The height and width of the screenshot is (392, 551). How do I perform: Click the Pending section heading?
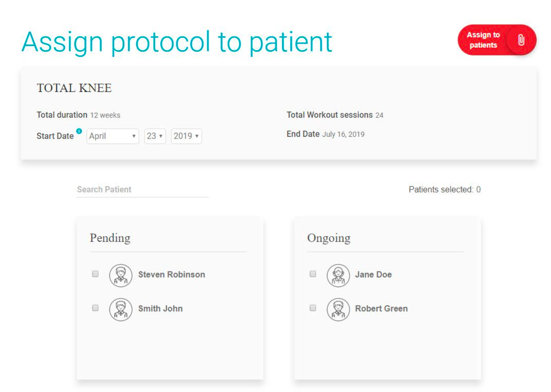pyautogui.click(x=110, y=238)
